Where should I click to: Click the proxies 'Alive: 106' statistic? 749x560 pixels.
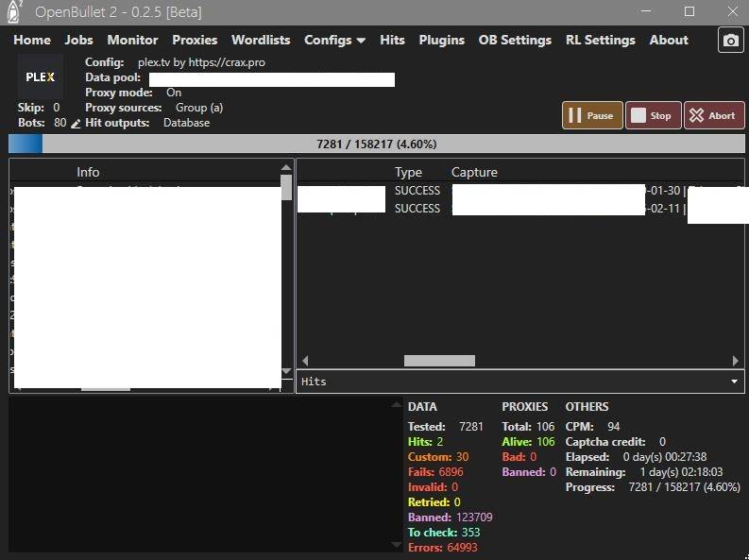pos(528,442)
